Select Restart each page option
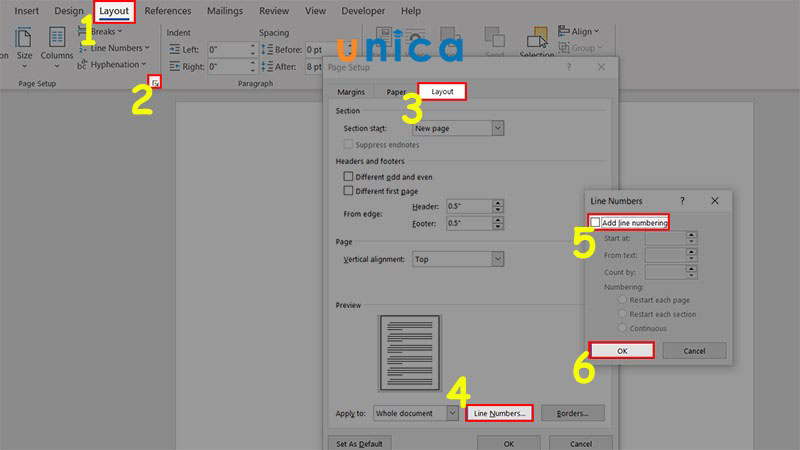The width and height of the screenshot is (800, 450). coord(622,300)
